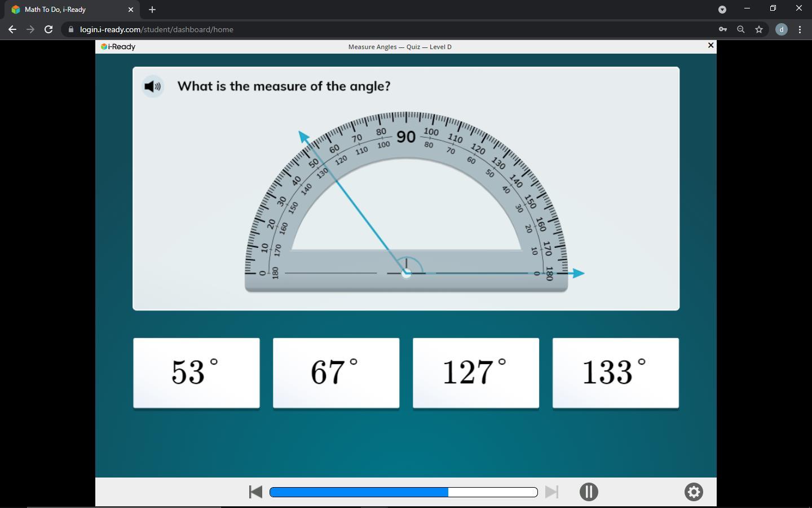Select the Math To Do, i-Ready tab
This screenshot has width=812, height=508.
click(72, 10)
